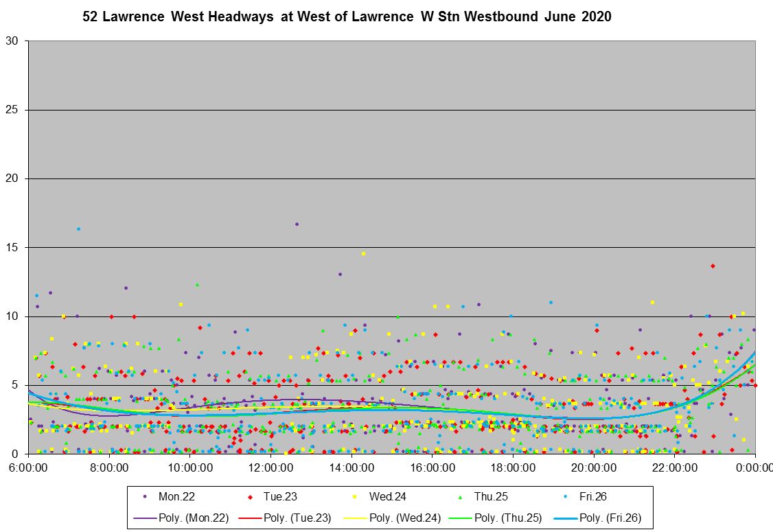Click the highest purple Mon.22 outlier point

pos(297,224)
